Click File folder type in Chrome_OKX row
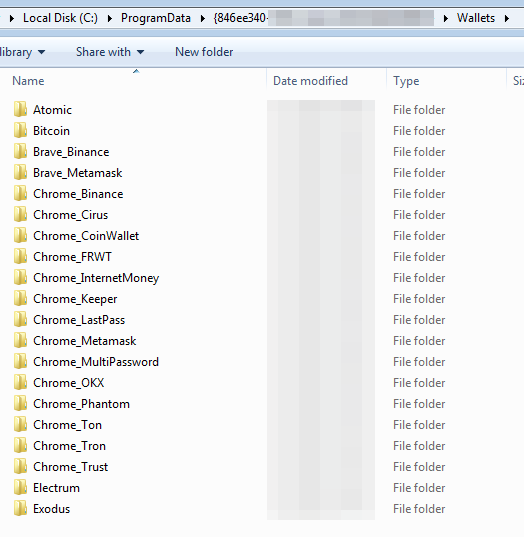Viewport: 524px width, 537px height. pos(419,383)
